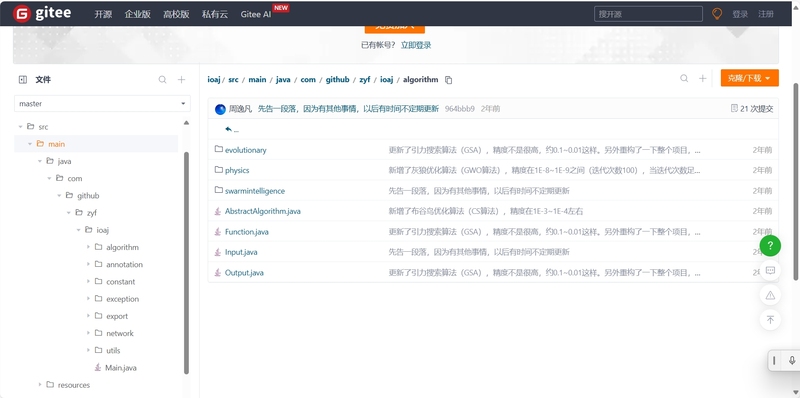Click the search icon next to clone button

coord(684,78)
